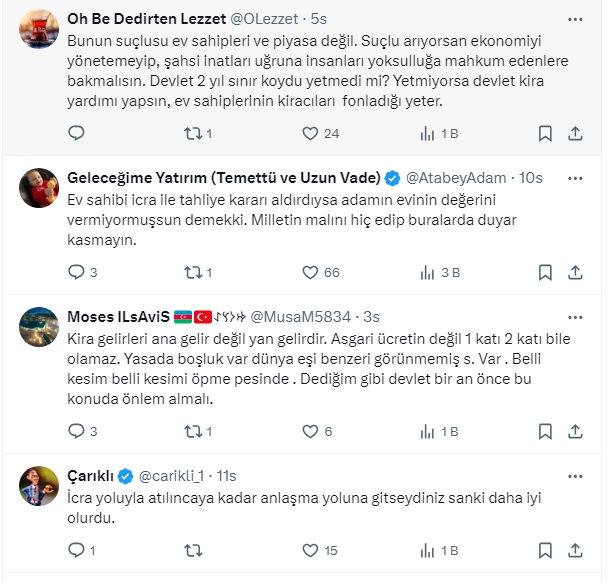614x583 pixels.
Task: Share Çarıklı's tweet
Action: tap(576, 550)
